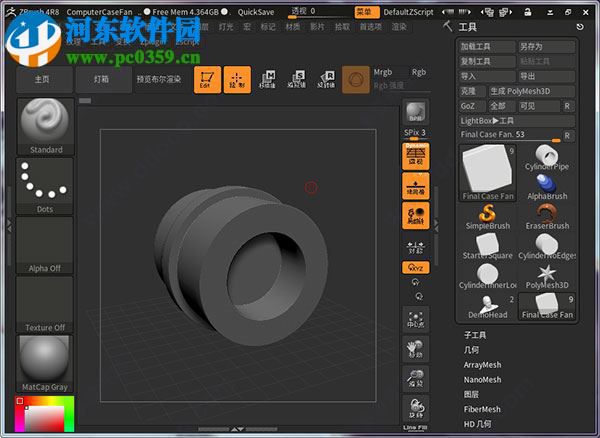Adjust the Rgb 强度 intensity slider

[x=401, y=86]
